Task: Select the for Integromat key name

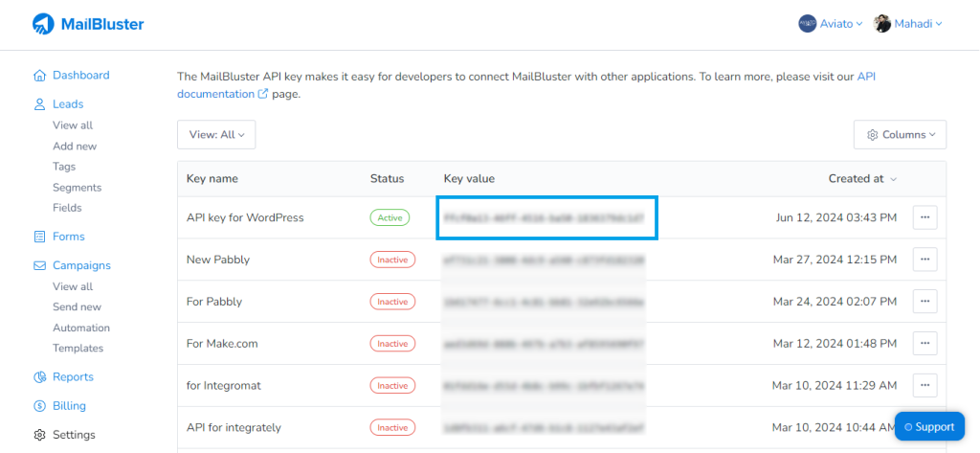Action: (224, 385)
